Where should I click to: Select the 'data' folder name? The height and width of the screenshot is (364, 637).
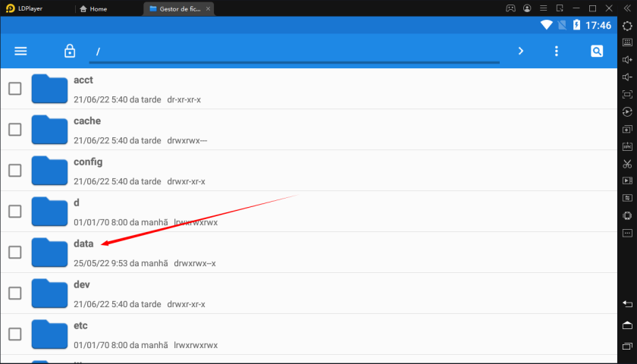click(x=83, y=243)
